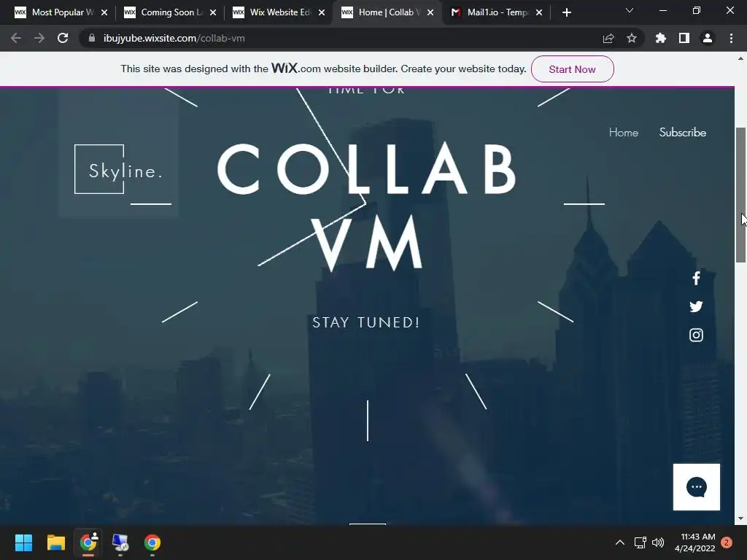Screen dimensions: 747x560
Task: Open the volume tray icon
Action: pos(658,542)
